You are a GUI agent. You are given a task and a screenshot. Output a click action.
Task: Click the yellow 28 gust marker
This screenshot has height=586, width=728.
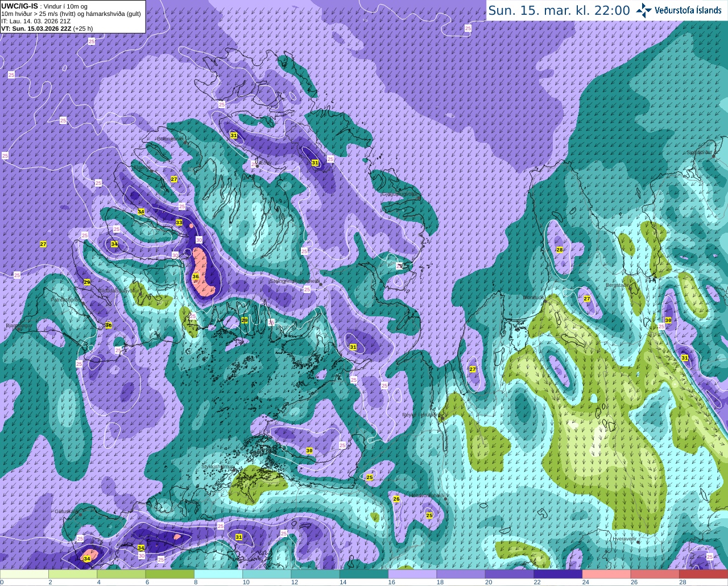560,250
